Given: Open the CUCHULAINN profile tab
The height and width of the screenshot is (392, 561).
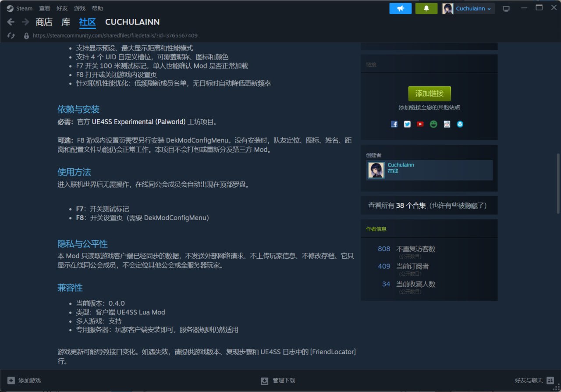Looking at the screenshot, I should (x=132, y=22).
